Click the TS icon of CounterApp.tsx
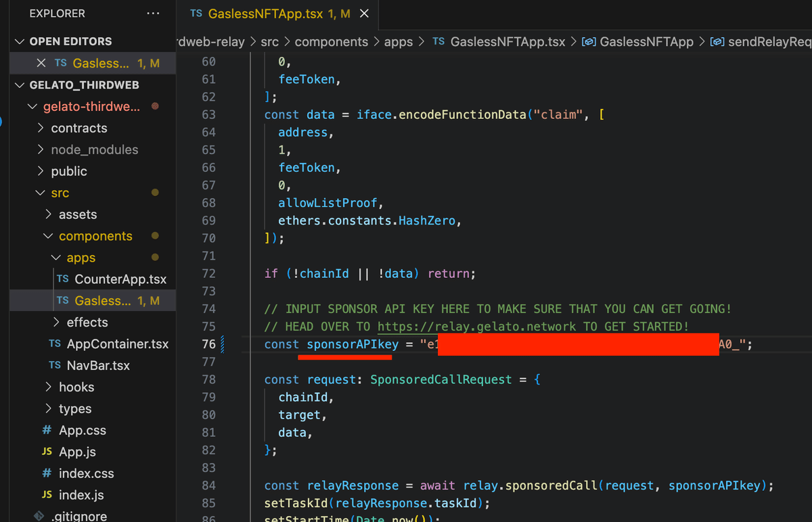The height and width of the screenshot is (522, 812). [x=63, y=279]
